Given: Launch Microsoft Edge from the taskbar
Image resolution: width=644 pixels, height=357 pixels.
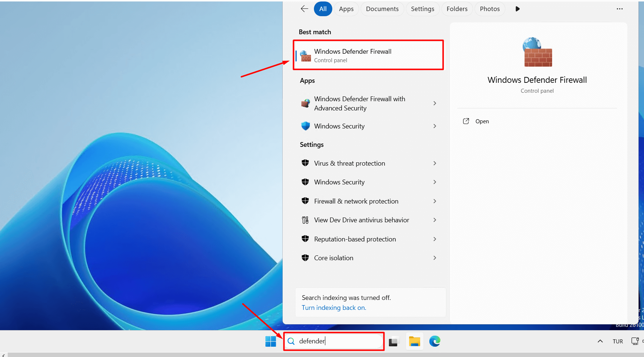Looking at the screenshot, I should [435, 342].
